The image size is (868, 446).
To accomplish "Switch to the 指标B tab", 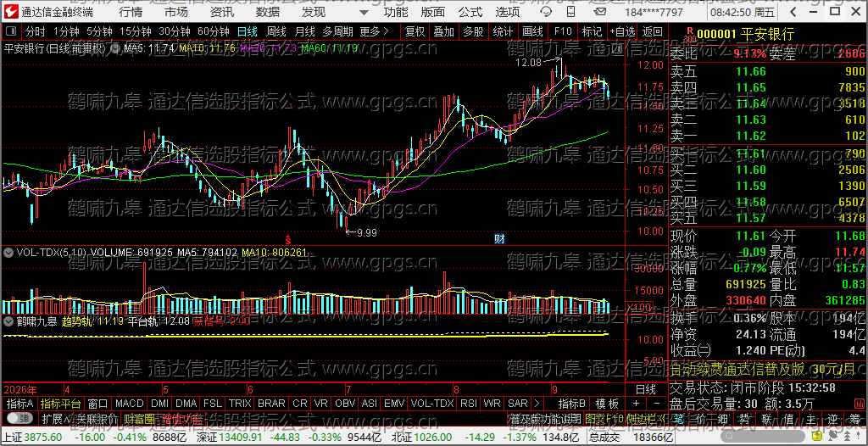I will (x=571, y=403).
